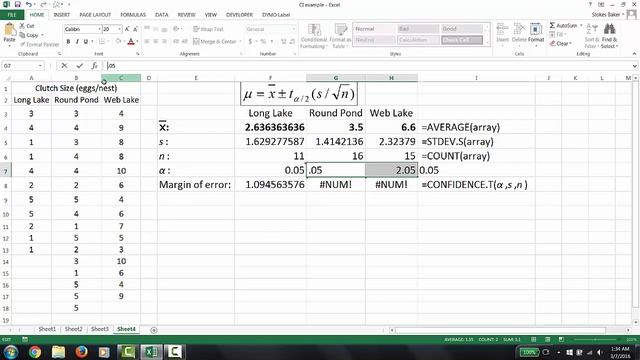Select the Bad cell style
This screenshot has width=640, height=360.
pyautogui.click(x=418, y=29)
